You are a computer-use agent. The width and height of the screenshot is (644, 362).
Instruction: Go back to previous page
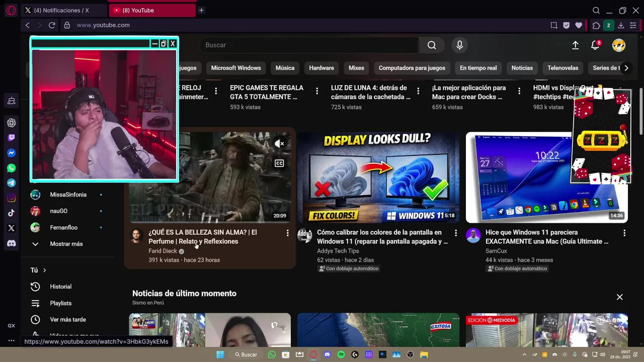click(x=28, y=25)
